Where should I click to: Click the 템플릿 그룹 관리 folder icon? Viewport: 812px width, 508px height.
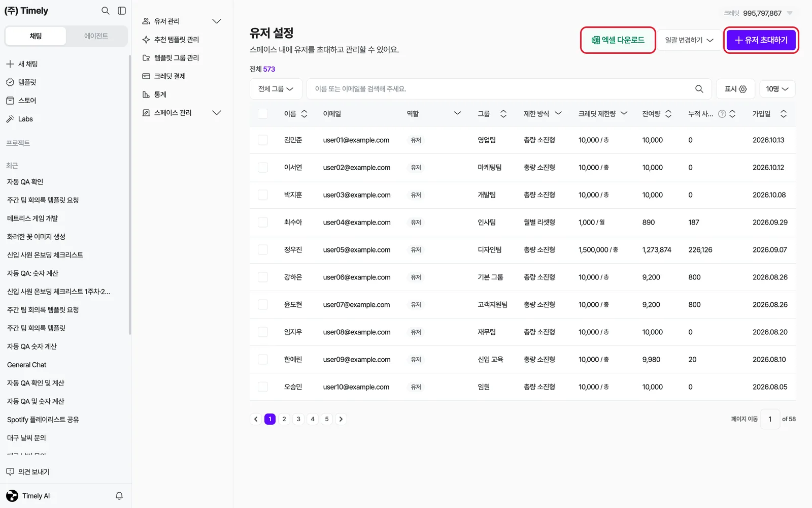[x=146, y=58]
